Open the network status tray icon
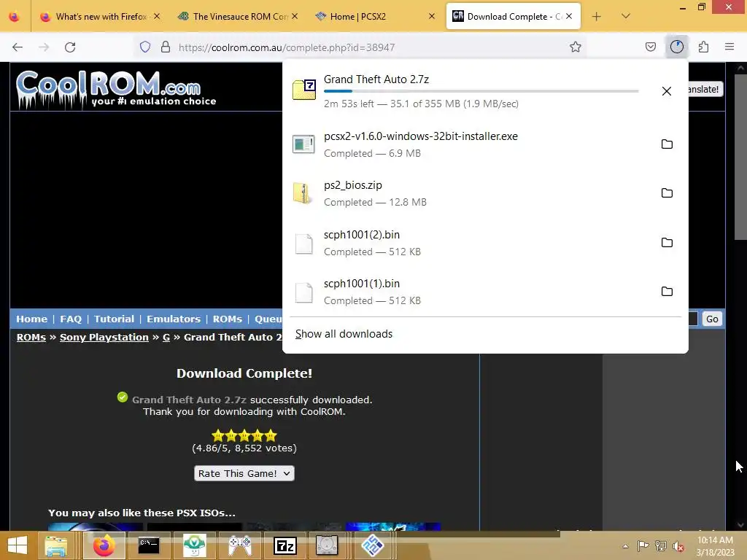 (x=661, y=546)
